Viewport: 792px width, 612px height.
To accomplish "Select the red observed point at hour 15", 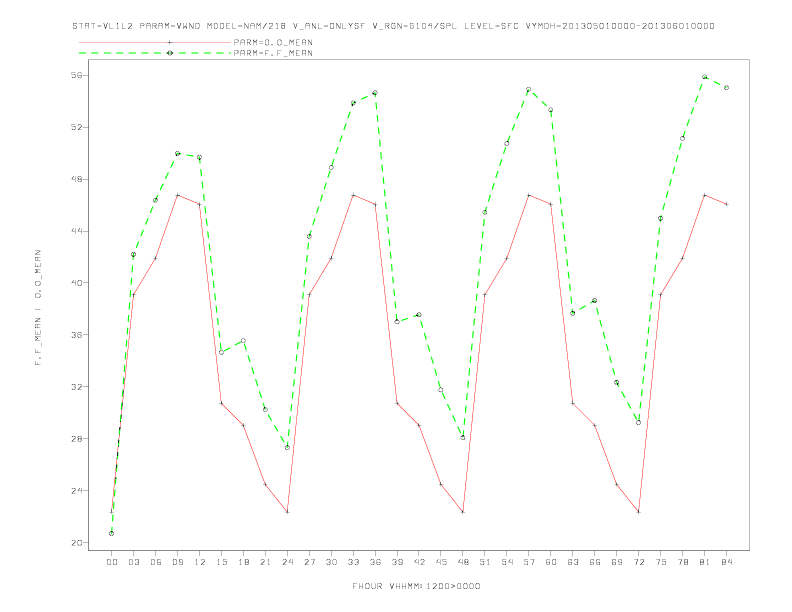I will pos(221,403).
